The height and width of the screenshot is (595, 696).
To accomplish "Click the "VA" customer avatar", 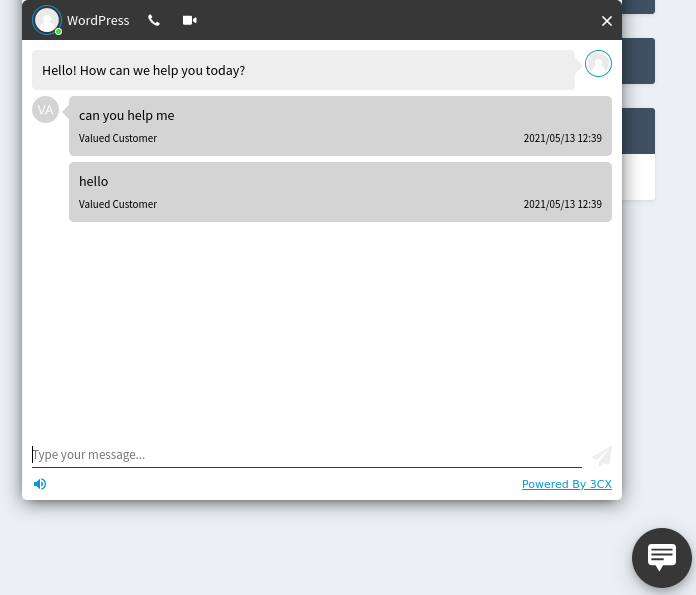I will pos(46,110).
